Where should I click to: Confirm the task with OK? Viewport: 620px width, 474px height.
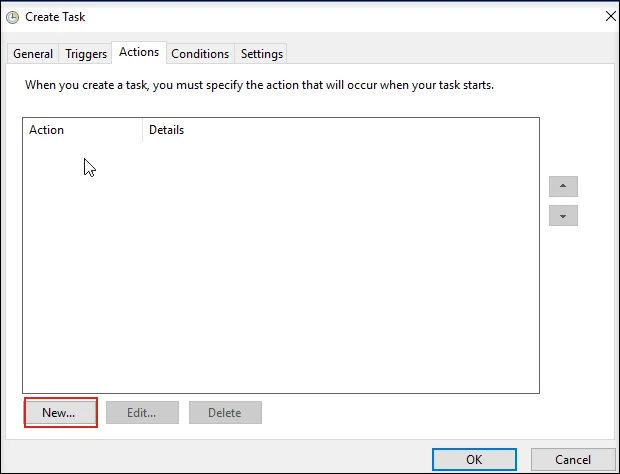474,460
